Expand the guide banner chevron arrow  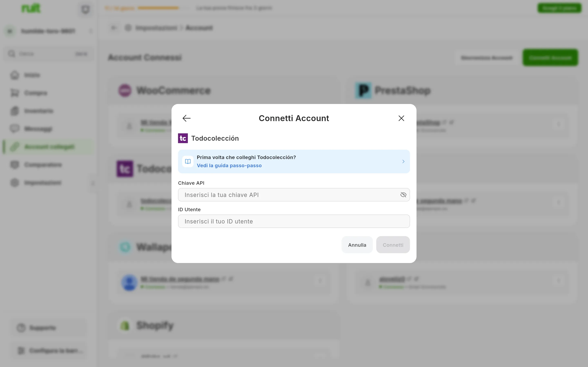coord(403,161)
